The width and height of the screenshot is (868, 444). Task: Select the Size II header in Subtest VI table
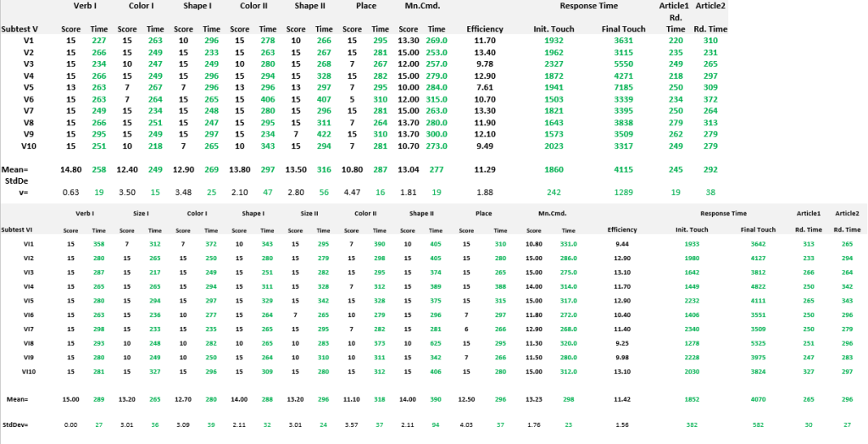[309, 214]
